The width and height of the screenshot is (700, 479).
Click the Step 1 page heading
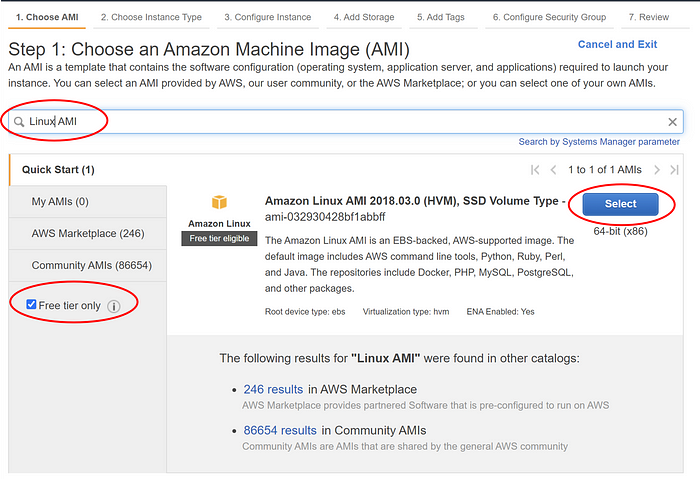pyautogui.click(x=209, y=49)
